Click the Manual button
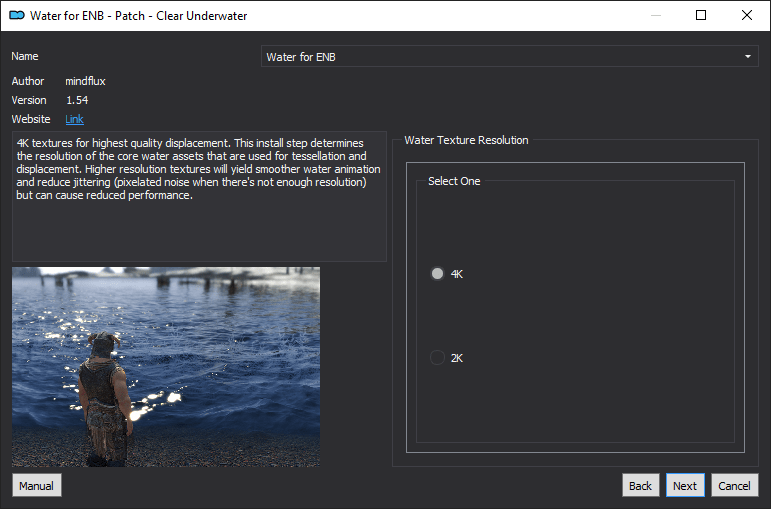The image size is (771, 509). click(36, 485)
